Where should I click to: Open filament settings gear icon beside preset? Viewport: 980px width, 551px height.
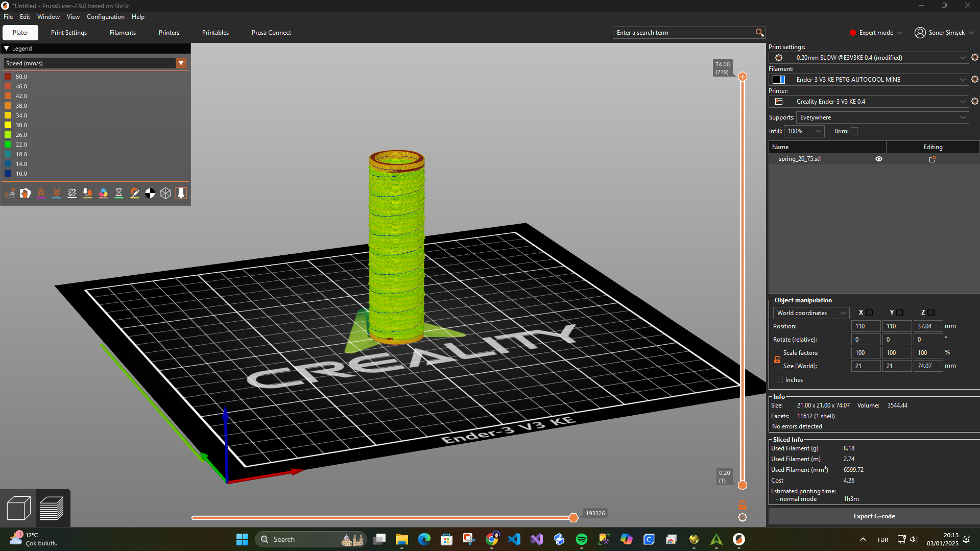(x=974, y=80)
